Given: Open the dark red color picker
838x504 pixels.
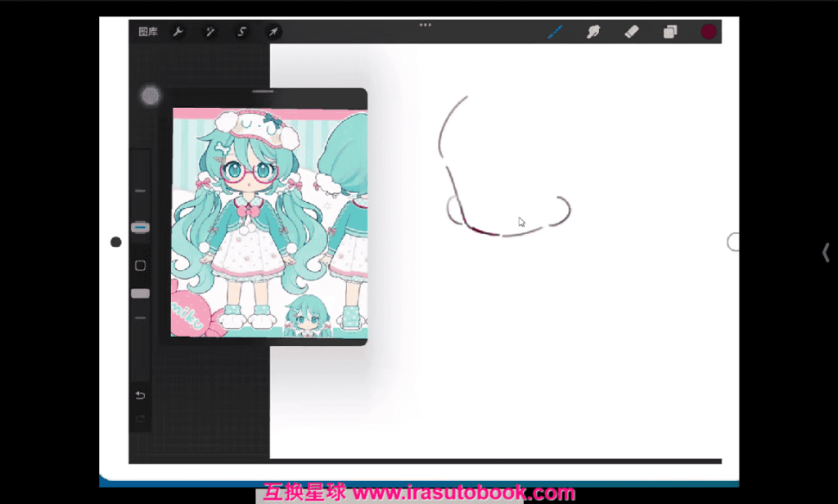Looking at the screenshot, I should (x=709, y=32).
